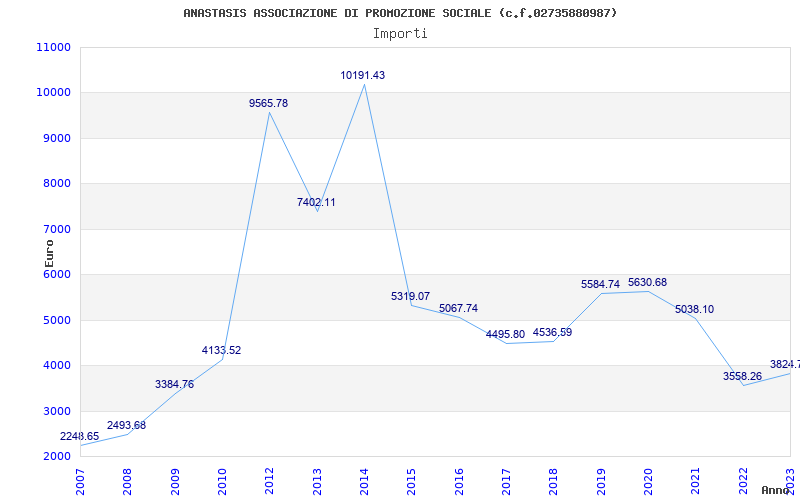Click the Importi subtitle

[x=400, y=34]
